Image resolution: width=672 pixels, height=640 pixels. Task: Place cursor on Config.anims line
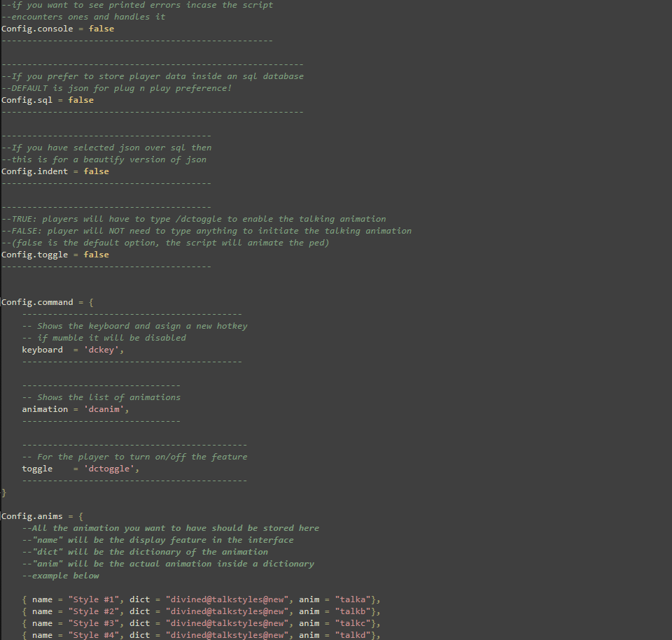click(42, 516)
